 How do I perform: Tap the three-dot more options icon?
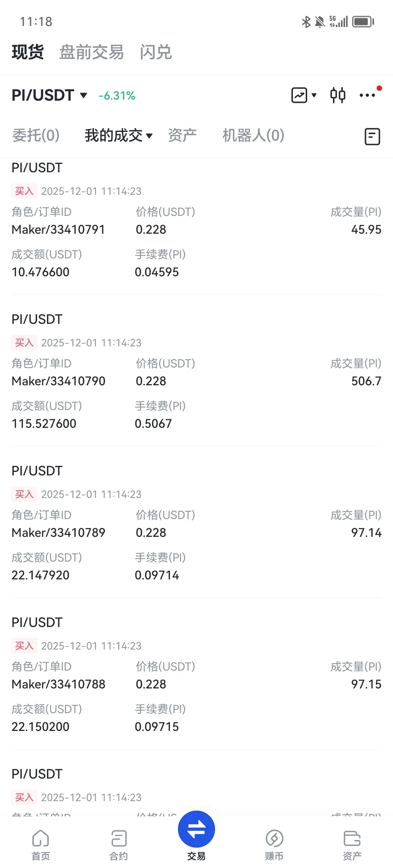tap(368, 95)
